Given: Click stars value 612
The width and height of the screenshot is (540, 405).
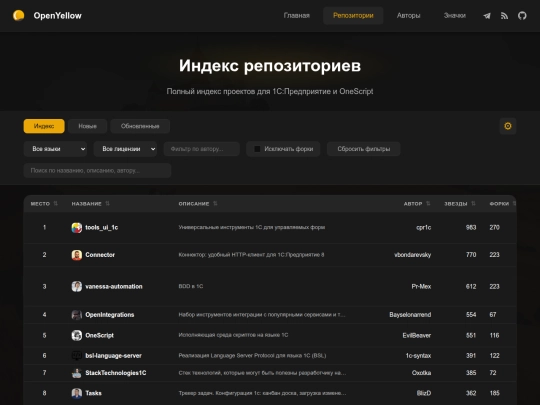Looking at the screenshot, I should point(471,287).
